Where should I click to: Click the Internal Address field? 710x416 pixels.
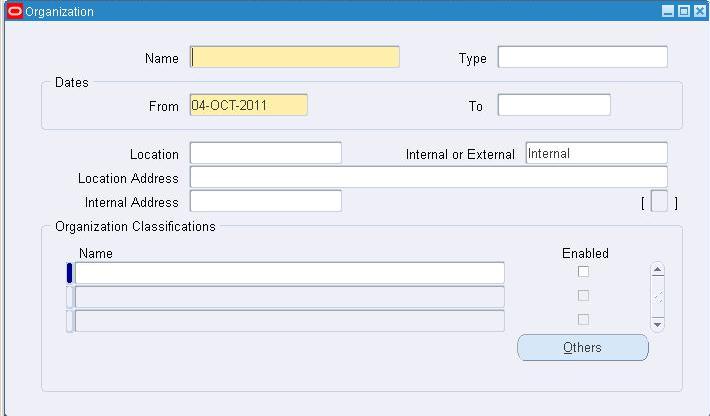pyautogui.click(x=266, y=201)
